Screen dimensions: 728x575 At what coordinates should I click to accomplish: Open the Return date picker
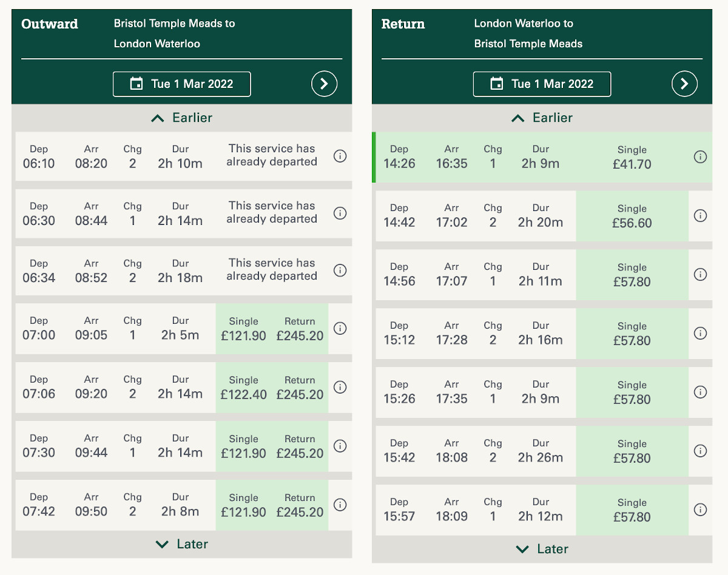(x=542, y=84)
